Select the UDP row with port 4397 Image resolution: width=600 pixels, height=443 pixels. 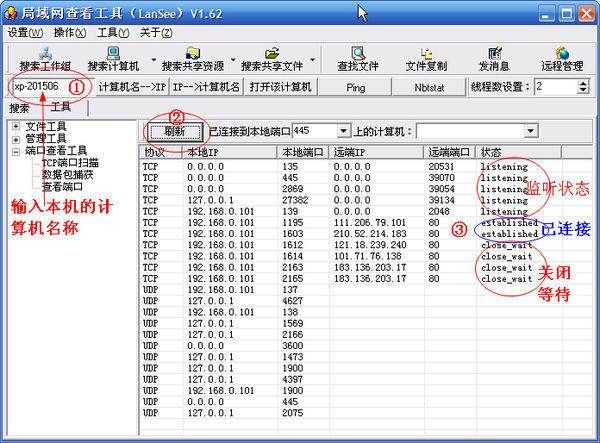365,379
